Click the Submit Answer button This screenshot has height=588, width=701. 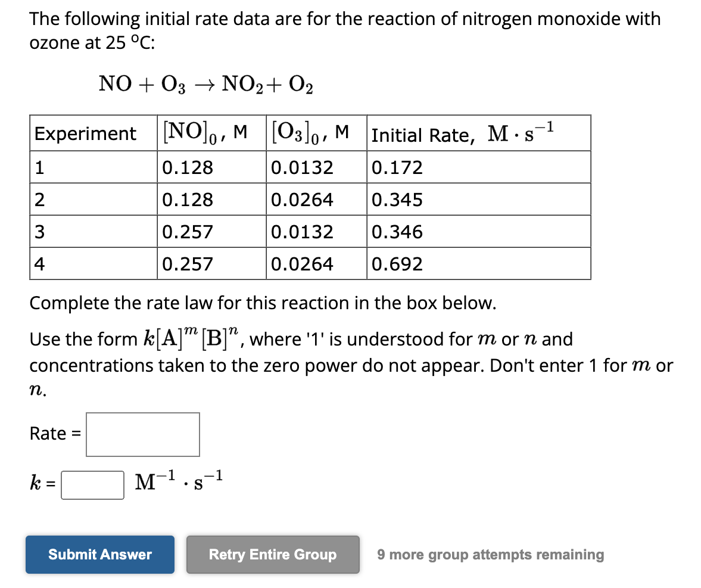tap(99, 554)
